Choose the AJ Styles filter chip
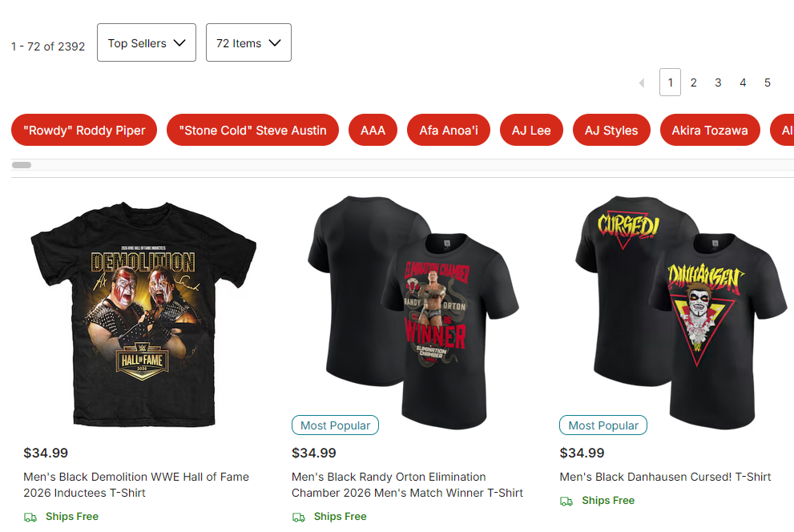This screenshot has width=794, height=532. click(611, 130)
